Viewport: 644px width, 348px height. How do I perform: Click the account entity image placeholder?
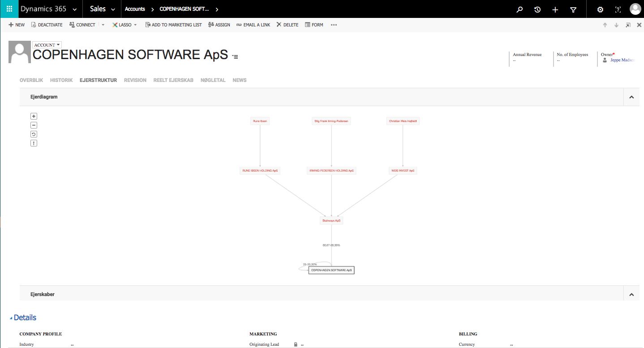click(20, 52)
